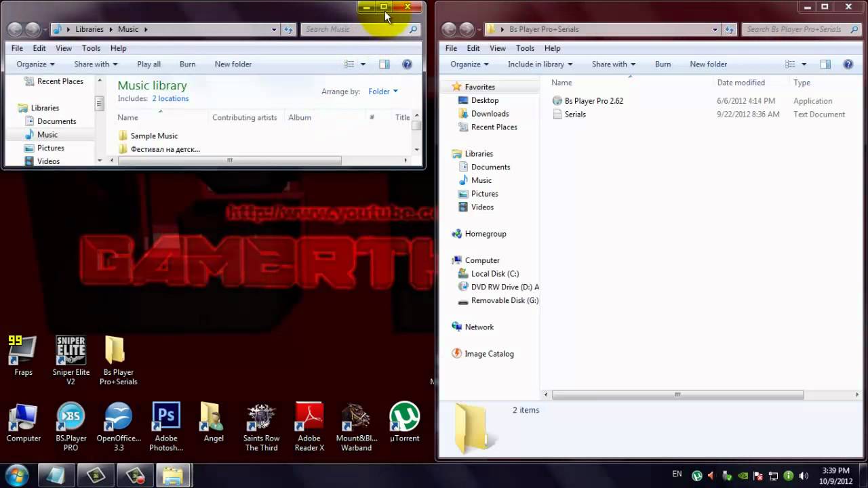Open the Adobe Reader X desktop shortcut
Image resolution: width=868 pixels, height=488 pixels.
pyautogui.click(x=309, y=427)
